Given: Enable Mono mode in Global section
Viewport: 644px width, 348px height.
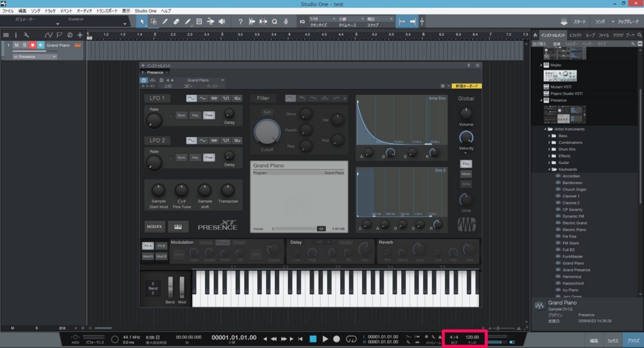Looking at the screenshot, I should [466, 174].
